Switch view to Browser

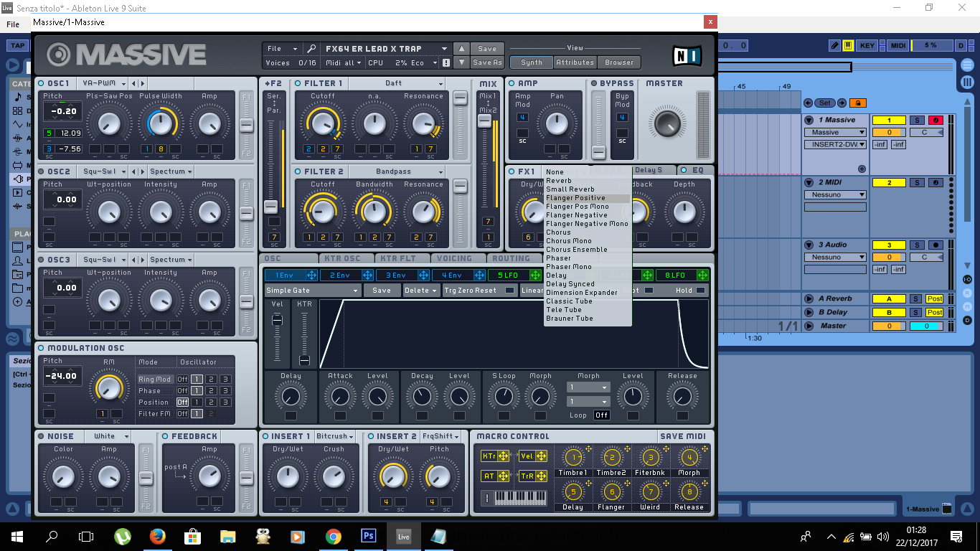pyautogui.click(x=619, y=62)
